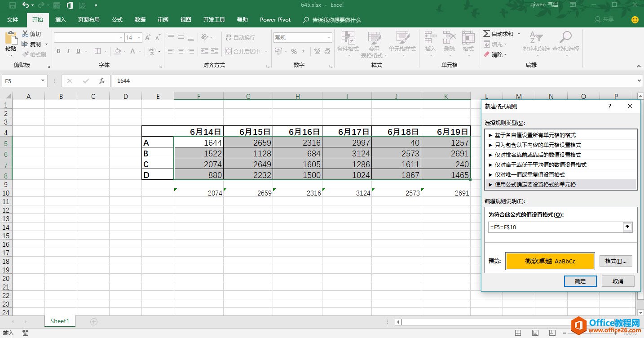The width and height of the screenshot is (644, 338).
Task: Collapse the ribbon with the chevron
Action: pyautogui.click(x=639, y=66)
